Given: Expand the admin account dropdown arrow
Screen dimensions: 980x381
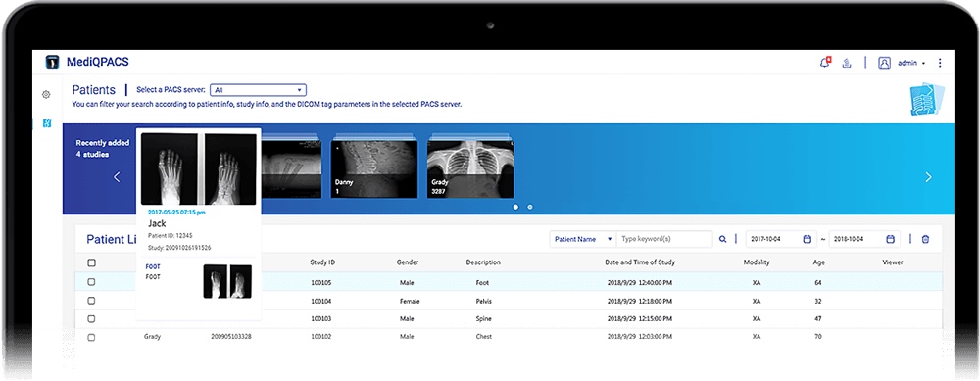Looking at the screenshot, I should 923,63.
